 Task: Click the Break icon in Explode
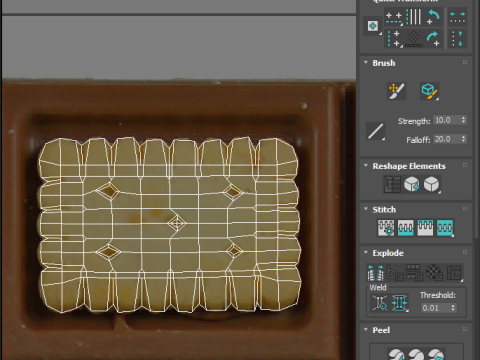coord(375,273)
